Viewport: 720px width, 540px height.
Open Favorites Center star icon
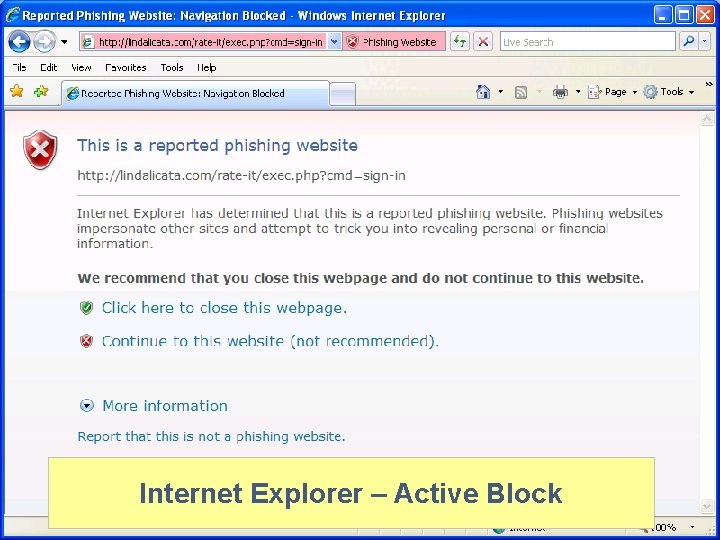coord(17,91)
